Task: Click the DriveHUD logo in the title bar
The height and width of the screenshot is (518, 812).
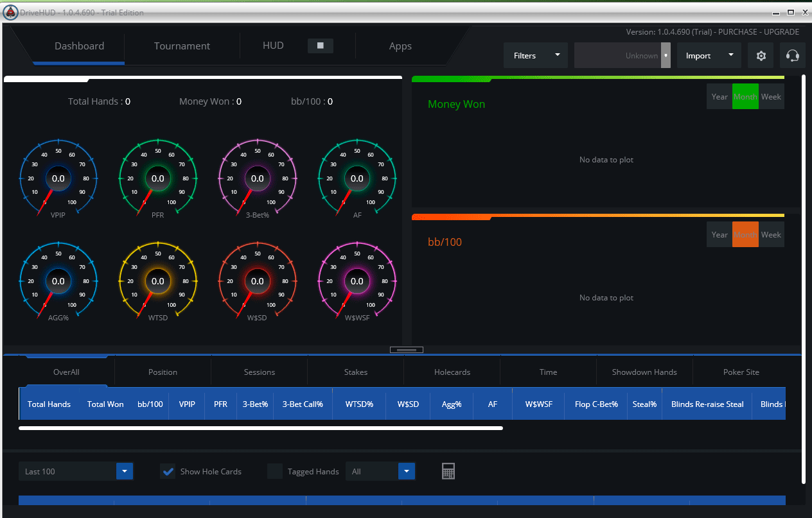Action: pos(10,12)
